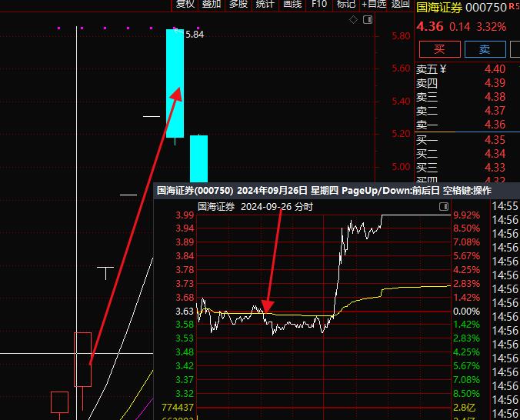This screenshot has height=420, width=520.
Task: Select the 买三 price 4.33
Action: (495, 168)
